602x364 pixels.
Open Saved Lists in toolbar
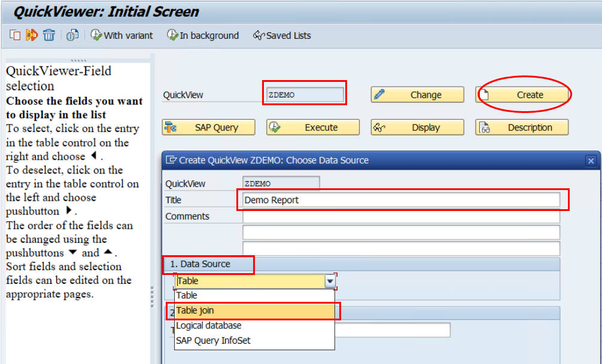[x=282, y=35]
